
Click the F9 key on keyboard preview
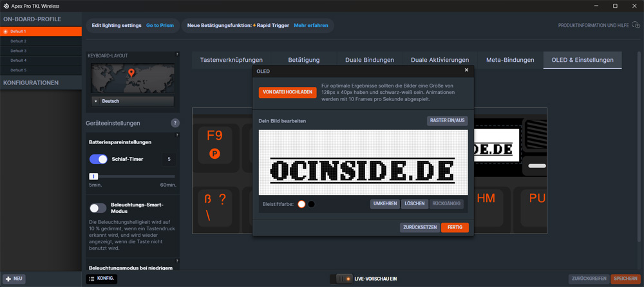coord(215,146)
